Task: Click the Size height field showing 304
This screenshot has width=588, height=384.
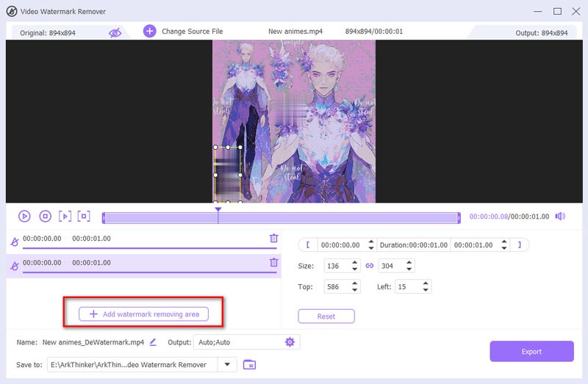Action: [x=391, y=266]
